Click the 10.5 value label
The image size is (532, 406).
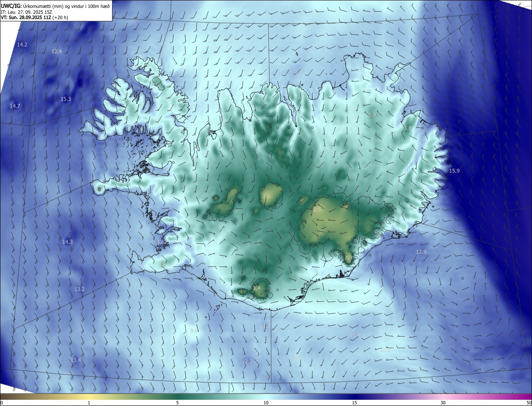coord(298,357)
